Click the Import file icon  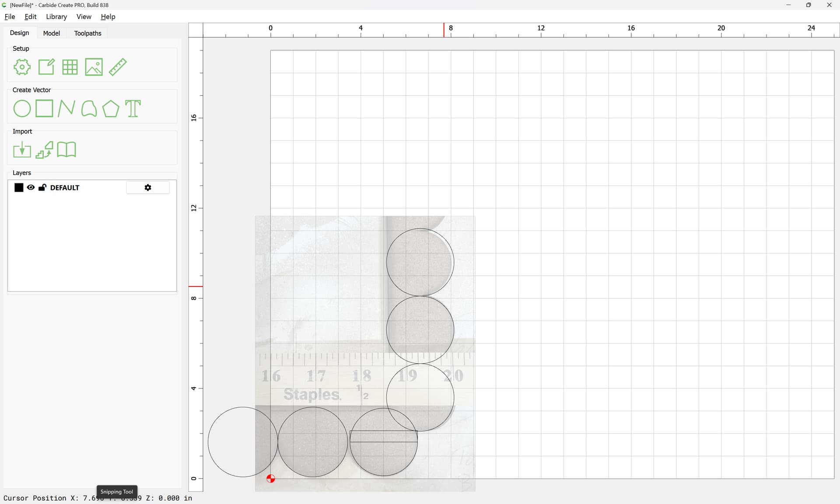(x=22, y=150)
